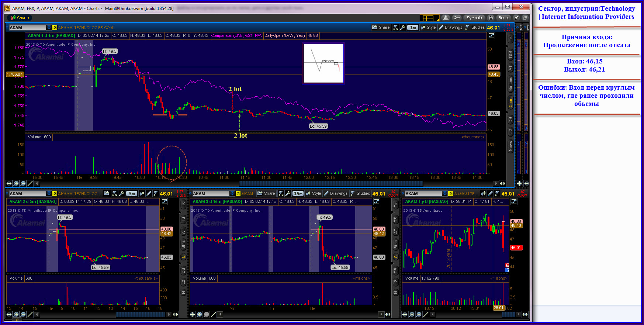Expand the AKAM symbol dropdown arrow
Viewport: 644px width, 325px height.
[49, 28]
